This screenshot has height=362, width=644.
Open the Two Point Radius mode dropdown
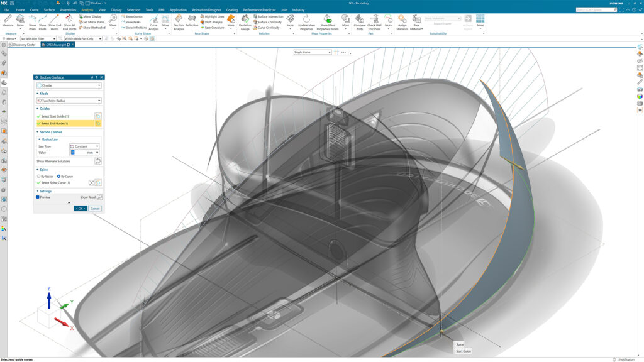pyautogui.click(x=69, y=101)
